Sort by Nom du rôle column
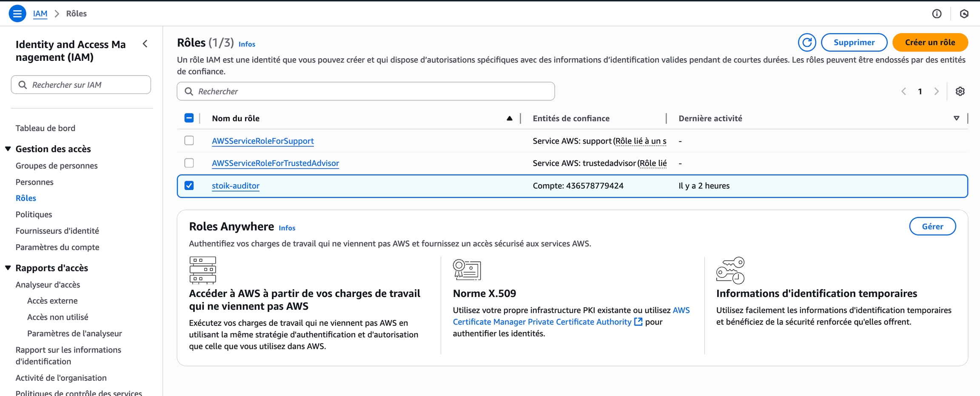The width and height of the screenshot is (980, 396). (509, 118)
